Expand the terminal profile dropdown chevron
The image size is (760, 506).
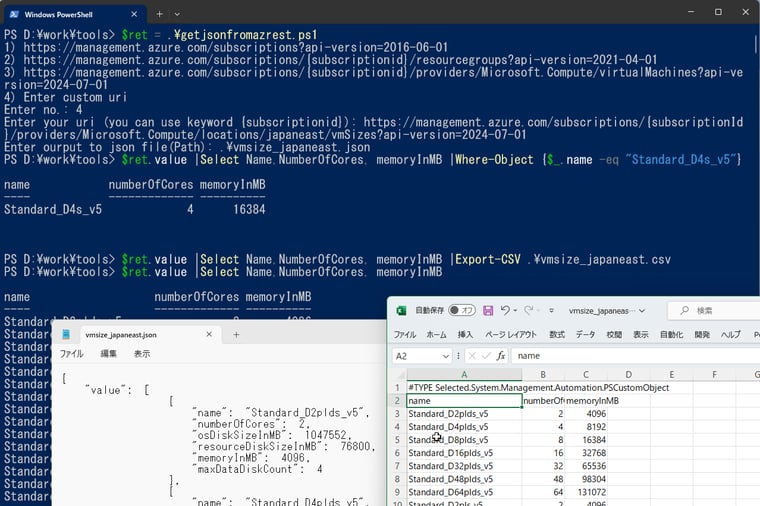[177, 15]
